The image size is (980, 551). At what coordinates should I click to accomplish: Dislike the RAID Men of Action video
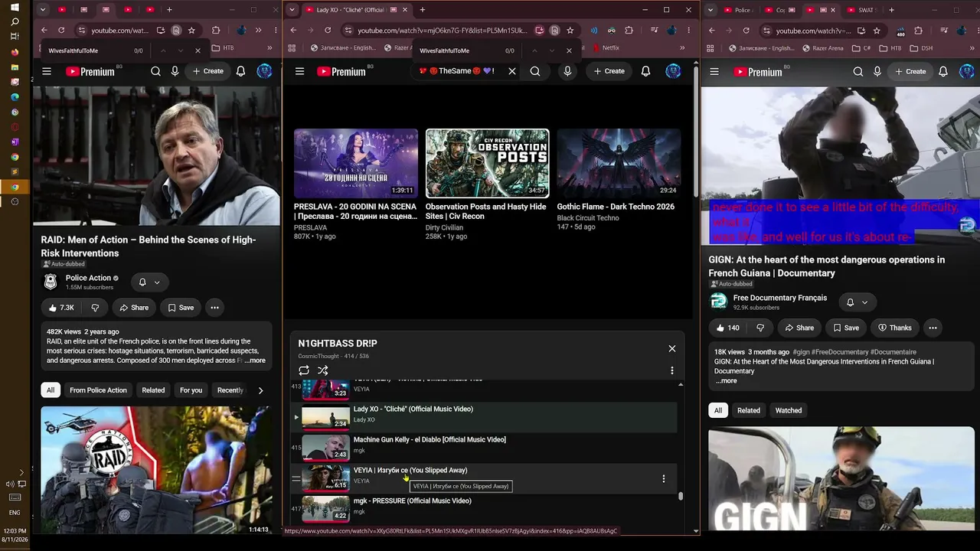click(95, 308)
